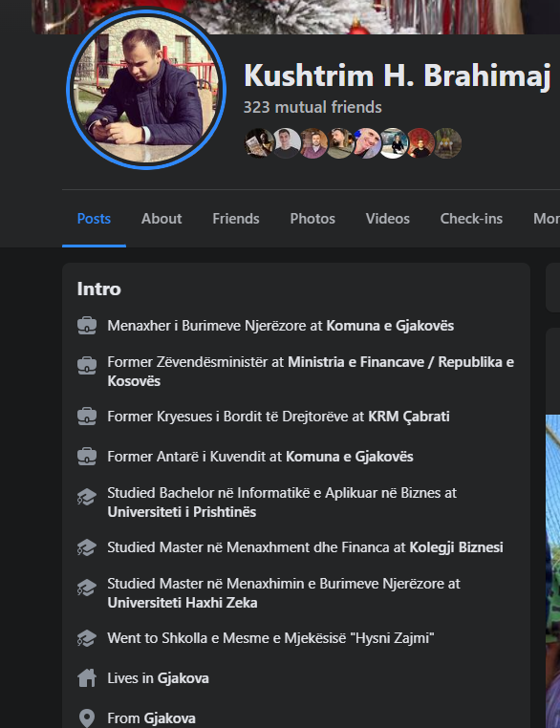The width and height of the screenshot is (560, 728).
Task: Open the Friends tab
Action: coord(236,219)
